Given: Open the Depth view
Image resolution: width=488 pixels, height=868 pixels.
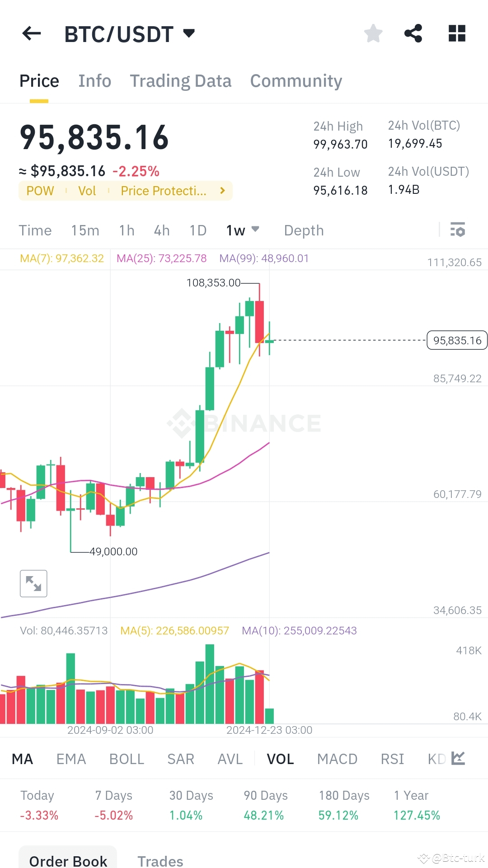Looking at the screenshot, I should (x=303, y=230).
